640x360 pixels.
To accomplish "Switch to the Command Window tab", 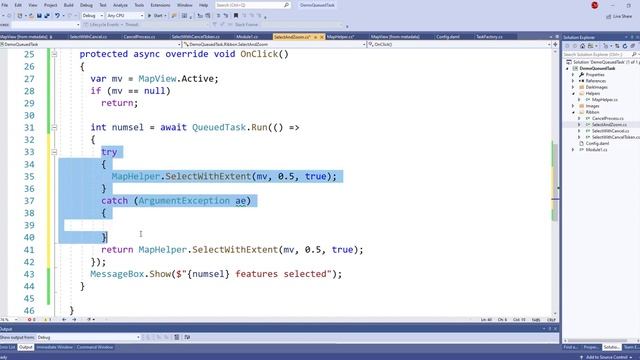I will [x=95, y=347].
